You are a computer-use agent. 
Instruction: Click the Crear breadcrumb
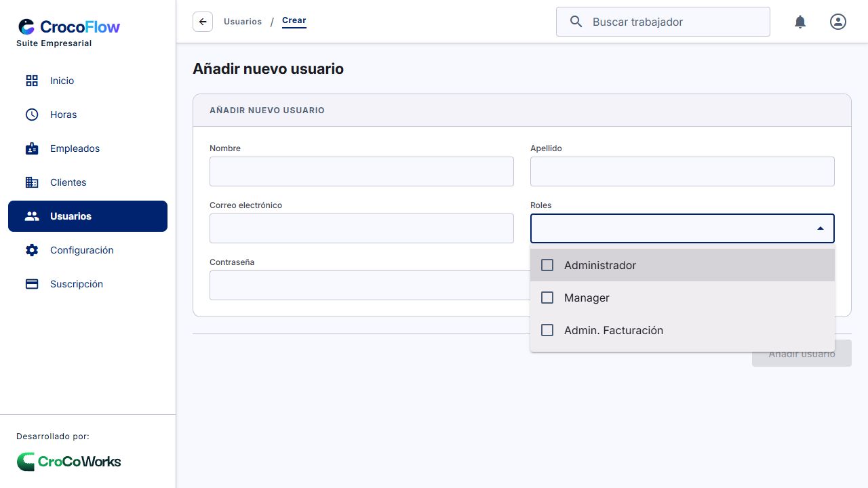[x=294, y=21]
